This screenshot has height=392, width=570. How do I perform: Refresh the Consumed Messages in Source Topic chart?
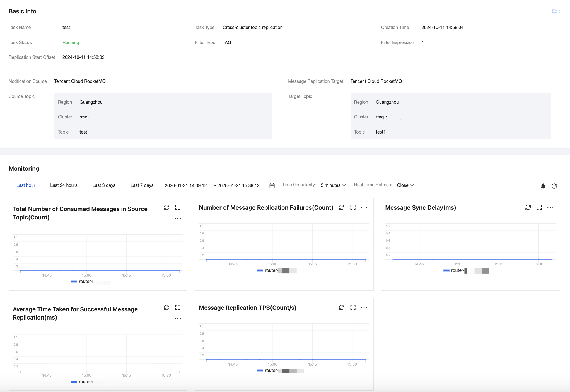click(166, 207)
